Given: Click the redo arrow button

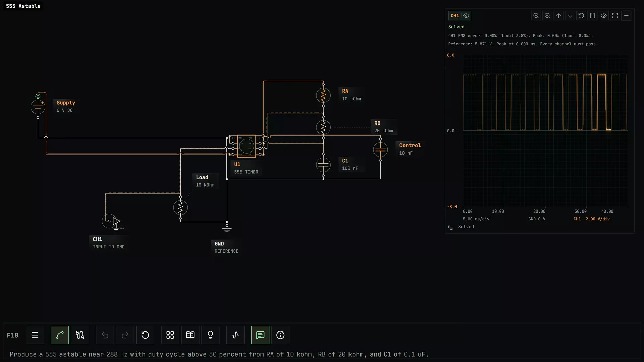Looking at the screenshot, I should 125,335.
